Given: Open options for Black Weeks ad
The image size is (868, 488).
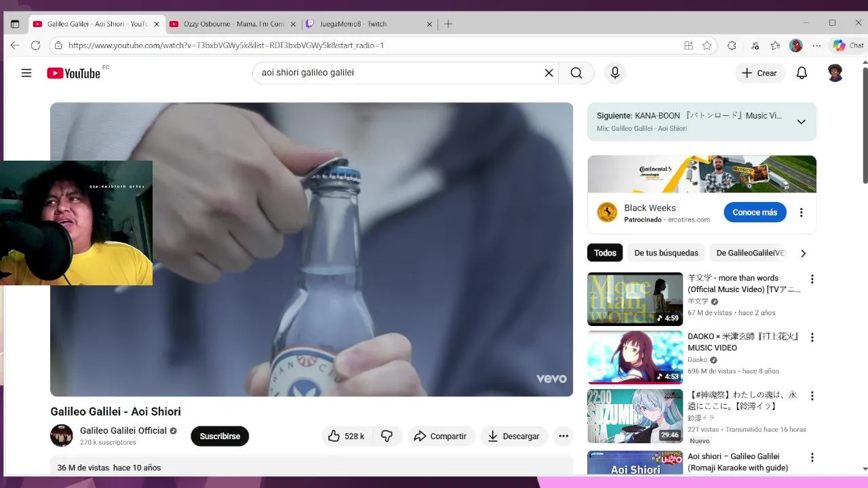Looking at the screenshot, I should [x=801, y=212].
